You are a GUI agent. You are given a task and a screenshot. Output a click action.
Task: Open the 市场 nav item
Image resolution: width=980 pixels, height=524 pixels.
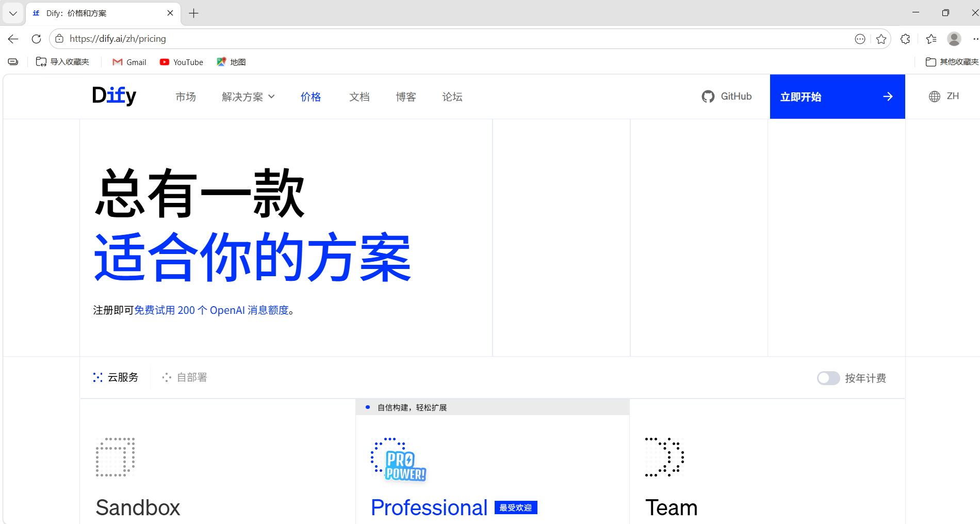tap(186, 97)
